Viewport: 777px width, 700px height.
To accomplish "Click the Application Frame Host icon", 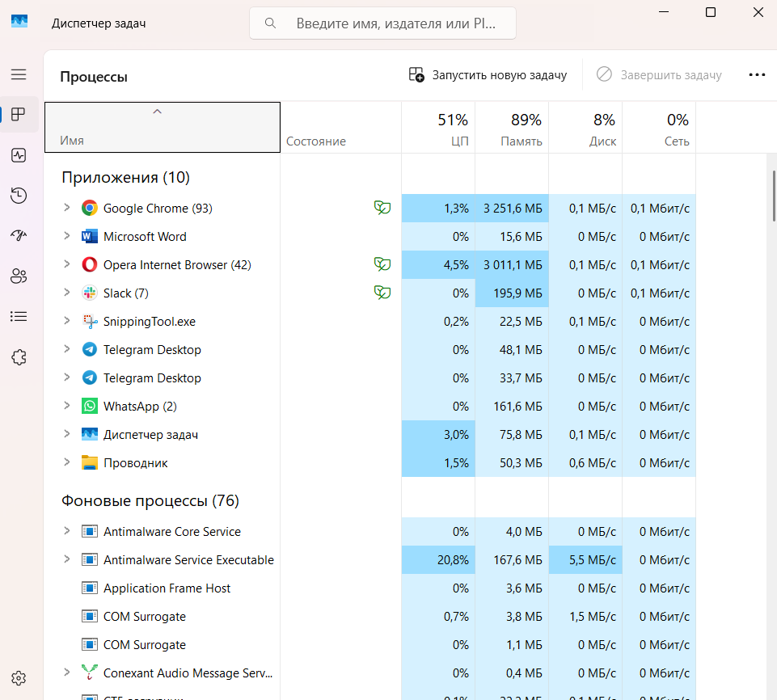I will pos(90,588).
